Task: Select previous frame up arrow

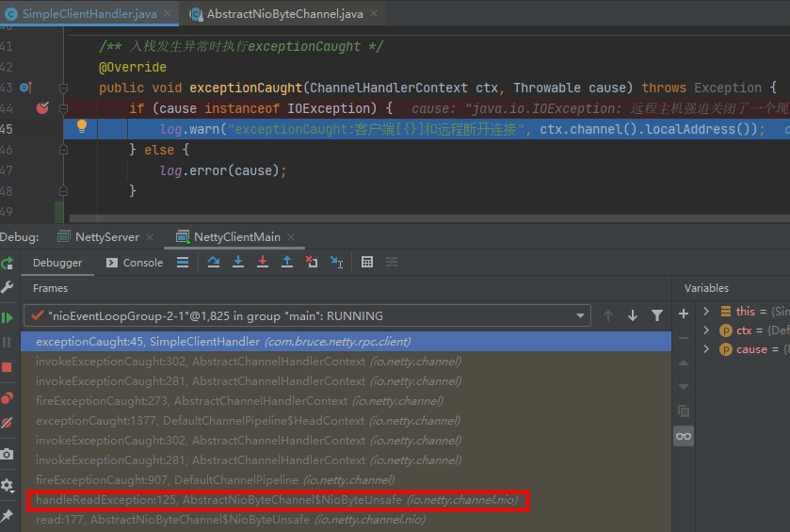Action: (x=608, y=315)
